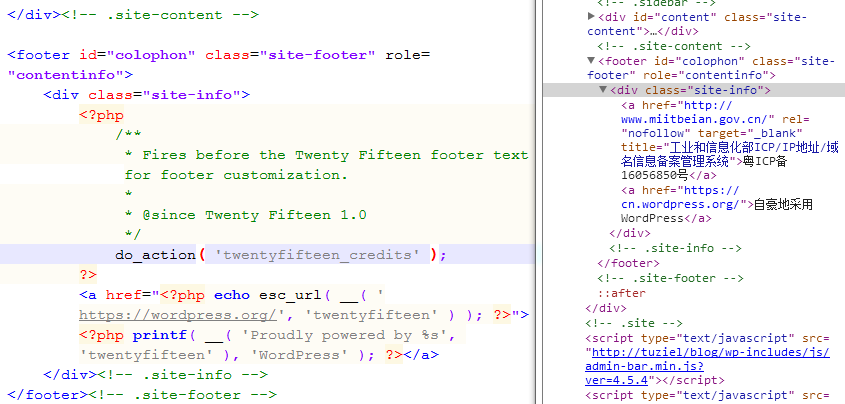Click the '@since Twenty Fifteen 1.0' comment line
845x404 pixels.
click(246, 215)
